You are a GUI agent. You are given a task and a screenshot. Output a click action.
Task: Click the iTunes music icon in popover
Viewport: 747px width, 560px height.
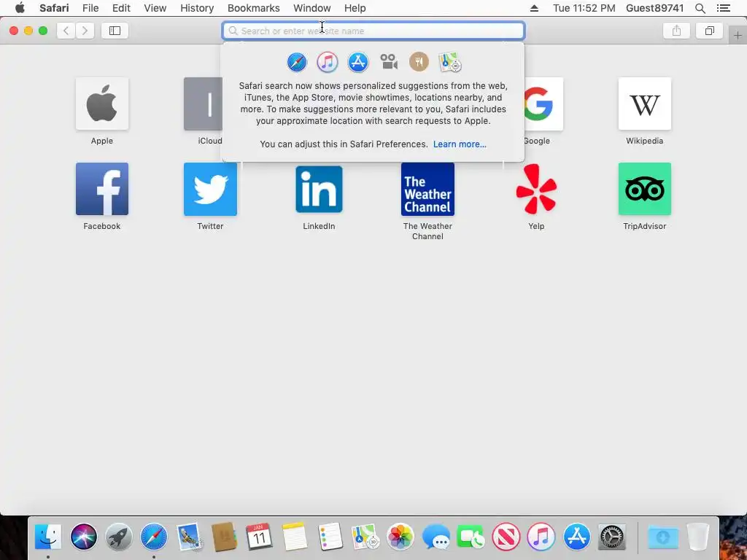[x=328, y=63]
